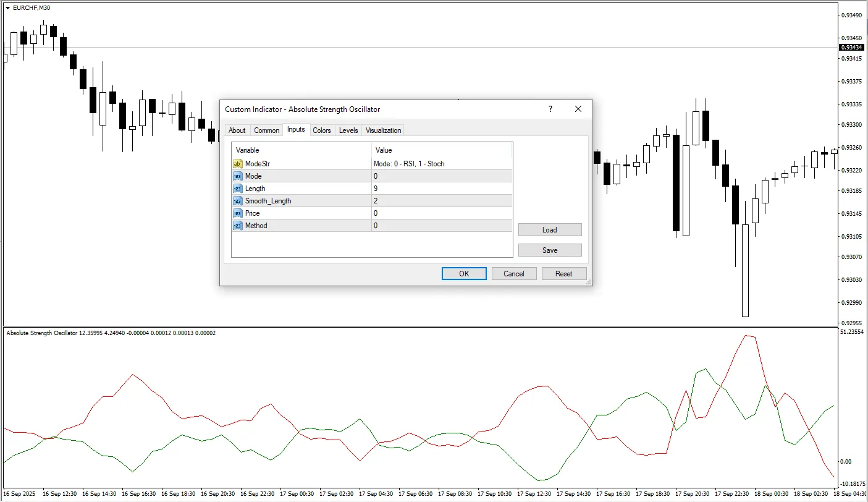The width and height of the screenshot is (868, 502).
Task: Load a saved parameter set
Action: click(549, 229)
